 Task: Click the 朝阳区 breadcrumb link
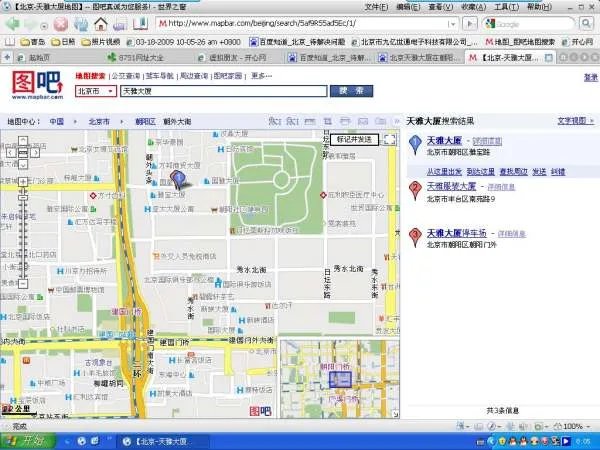pyautogui.click(x=145, y=122)
